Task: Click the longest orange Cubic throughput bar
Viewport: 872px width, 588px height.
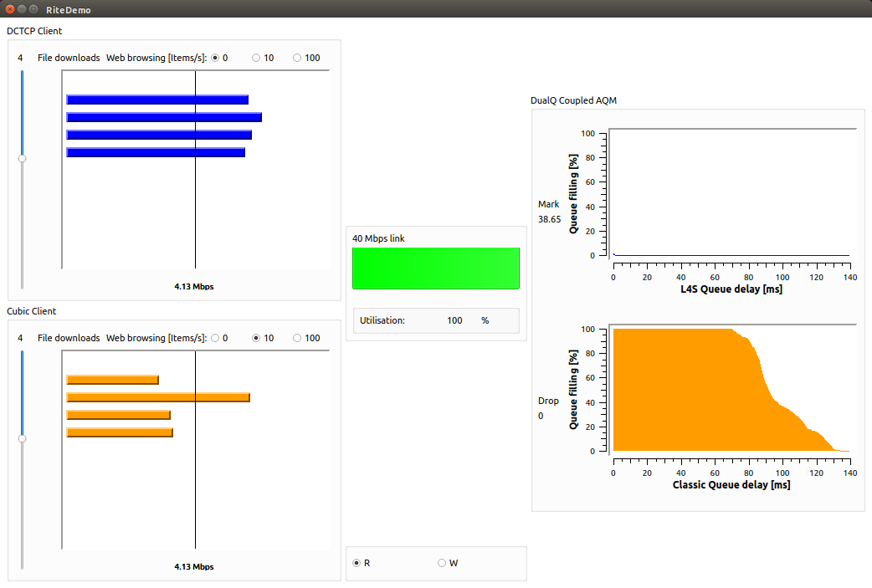Action: coord(158,397)
